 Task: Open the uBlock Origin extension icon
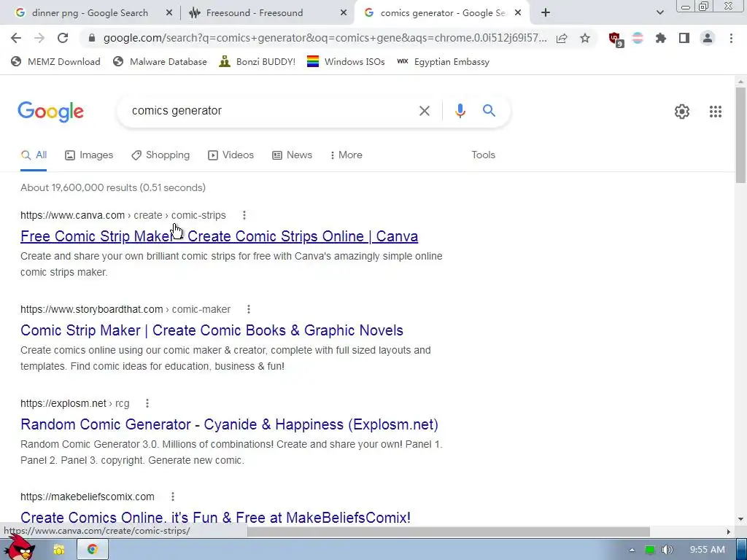tap(616, 39)
